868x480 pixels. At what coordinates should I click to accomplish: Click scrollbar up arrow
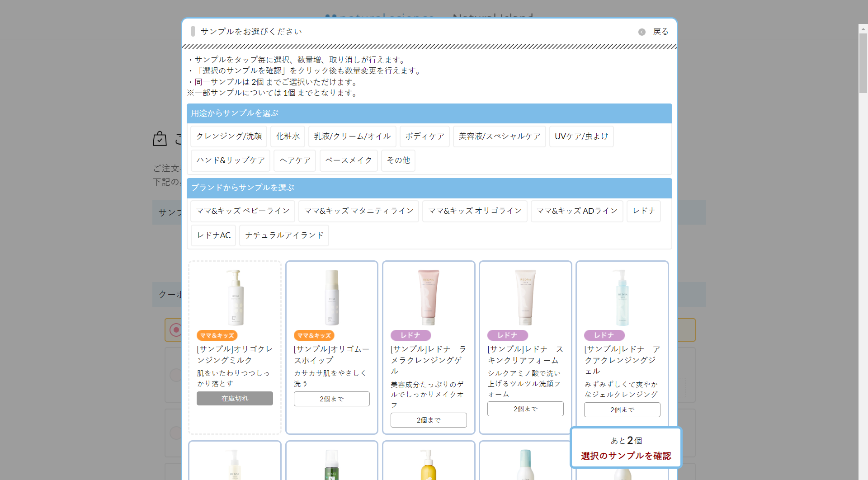click(863, 28)
